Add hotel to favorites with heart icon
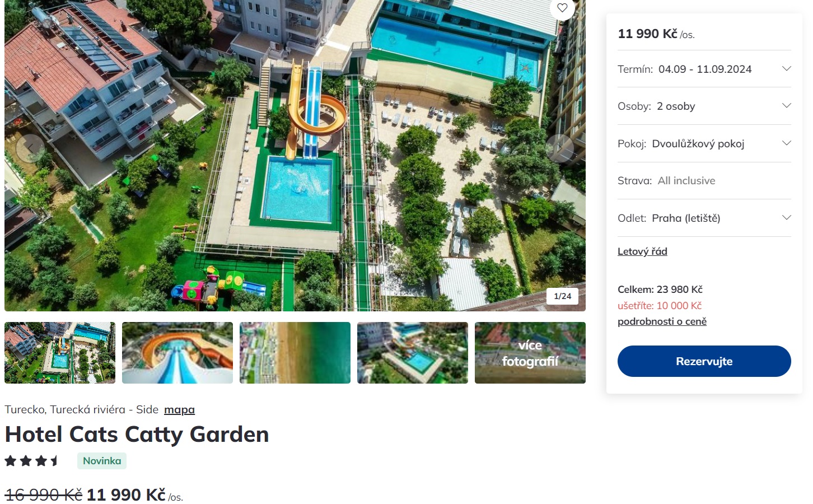The width and height of the screenshot is (813, 504). [x=562, y=8]
